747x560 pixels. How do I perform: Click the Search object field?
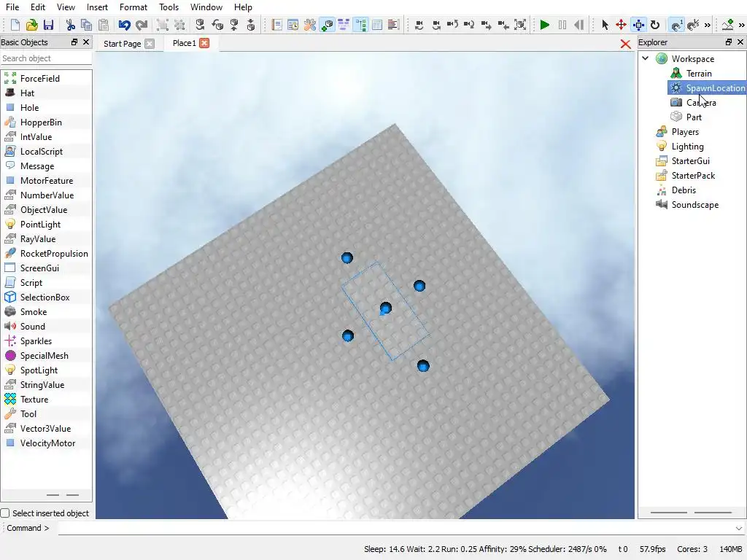(x=46, y=58)
